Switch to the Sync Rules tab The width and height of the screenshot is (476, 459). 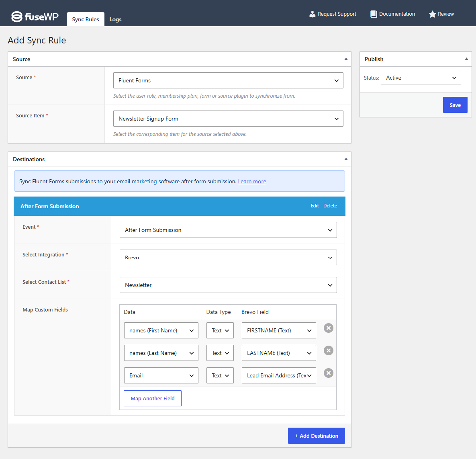point(86,19)
